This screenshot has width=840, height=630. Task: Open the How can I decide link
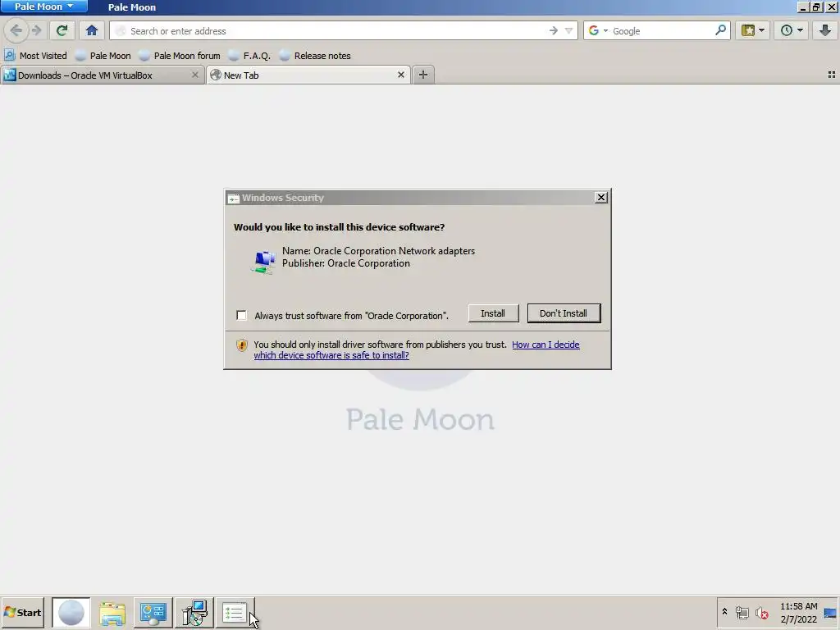coord(546,345)
